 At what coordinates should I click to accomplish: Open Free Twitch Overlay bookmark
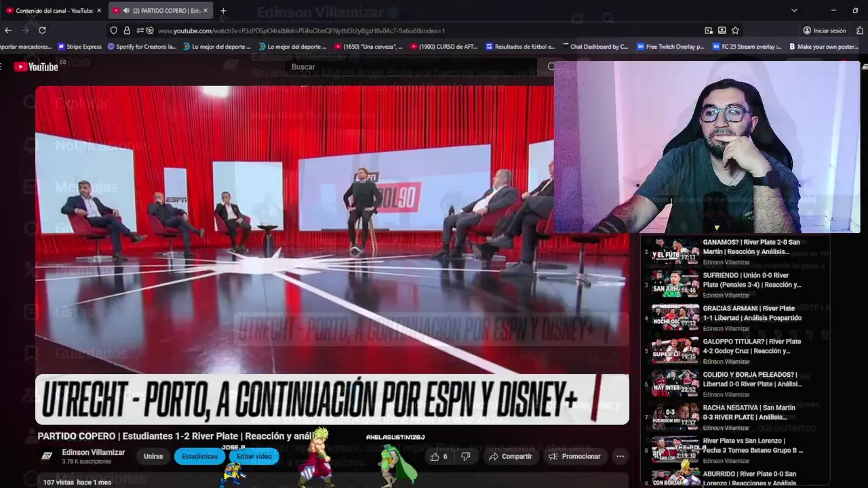pyautogui.click(x=671, y=47)
